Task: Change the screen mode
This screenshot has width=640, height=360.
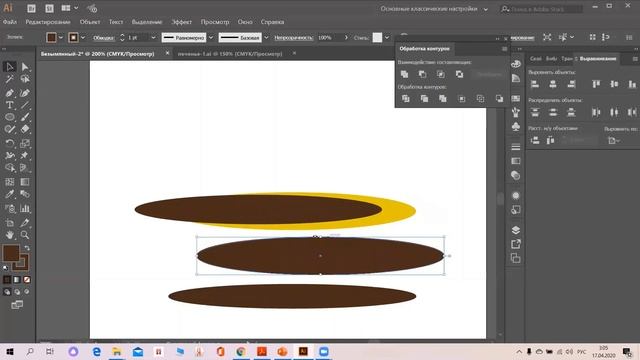Action: point(17,305)
